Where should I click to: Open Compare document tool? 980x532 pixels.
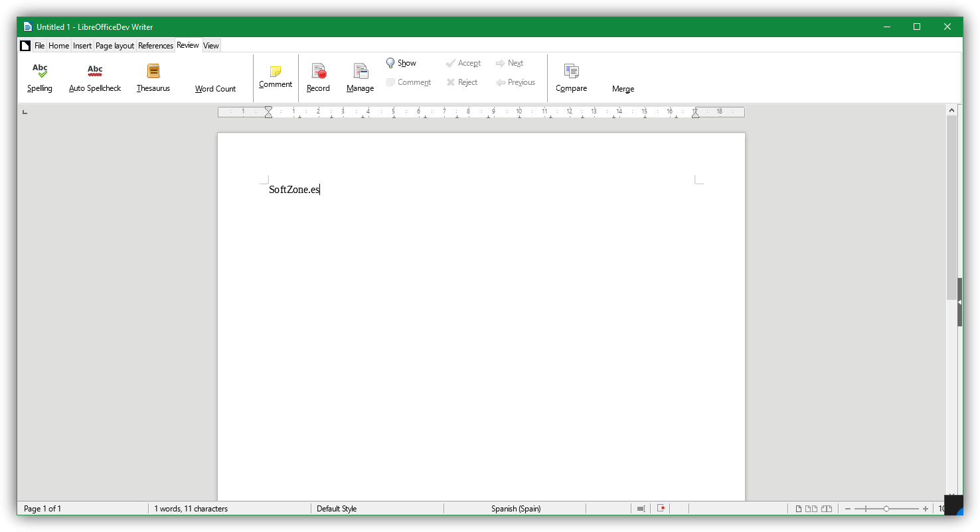click(x=571, y=78)
